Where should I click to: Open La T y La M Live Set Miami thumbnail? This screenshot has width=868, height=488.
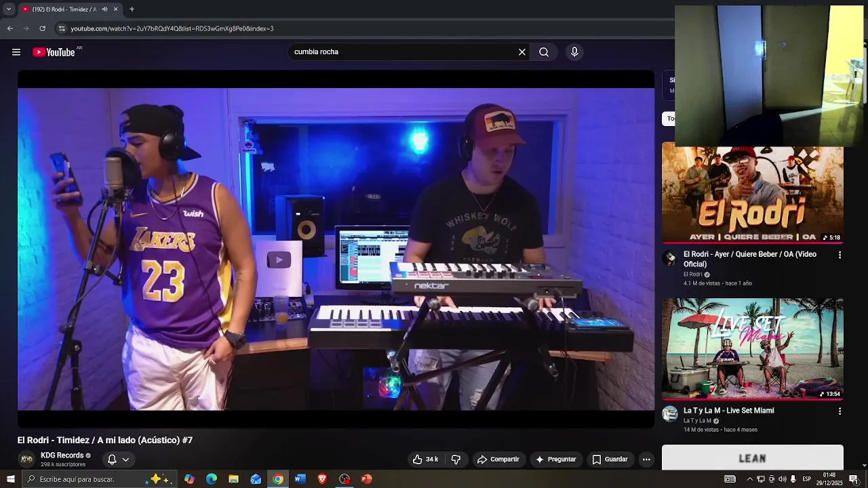point(753,349)
